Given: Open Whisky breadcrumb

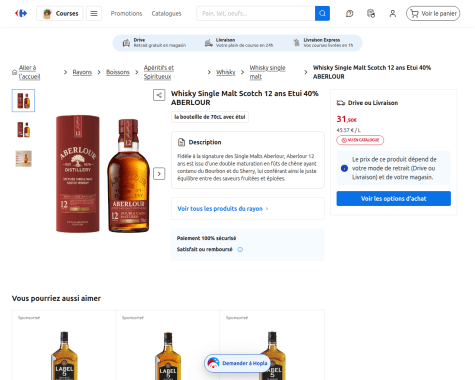Looking at the screenshot, I should 226,72.
